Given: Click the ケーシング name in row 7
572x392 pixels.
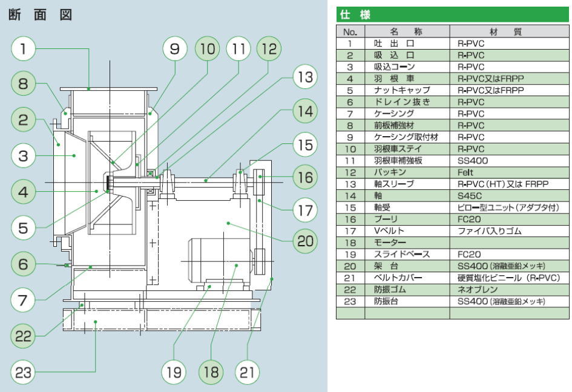Looking at the screenshot, I should (407, 114).
